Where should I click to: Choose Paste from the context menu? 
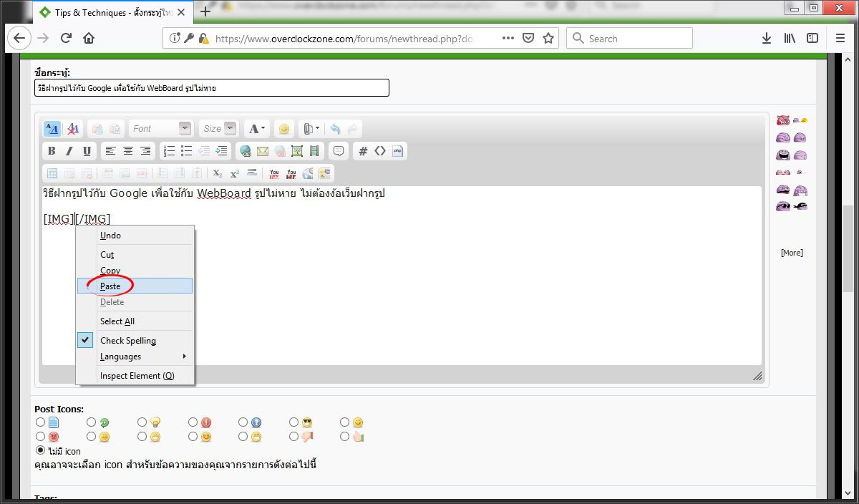110,286
